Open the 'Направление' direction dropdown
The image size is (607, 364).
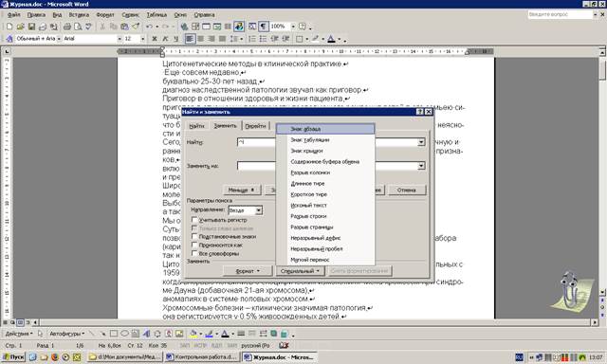(259, 210)
